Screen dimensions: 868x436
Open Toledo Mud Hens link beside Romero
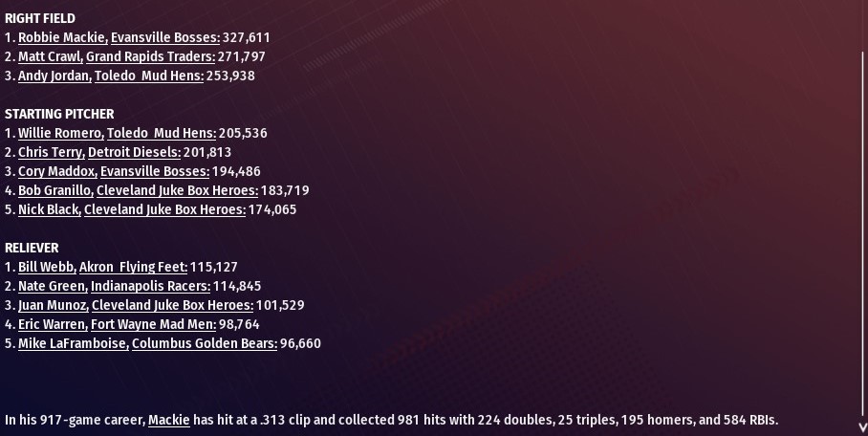click(162, 133)
